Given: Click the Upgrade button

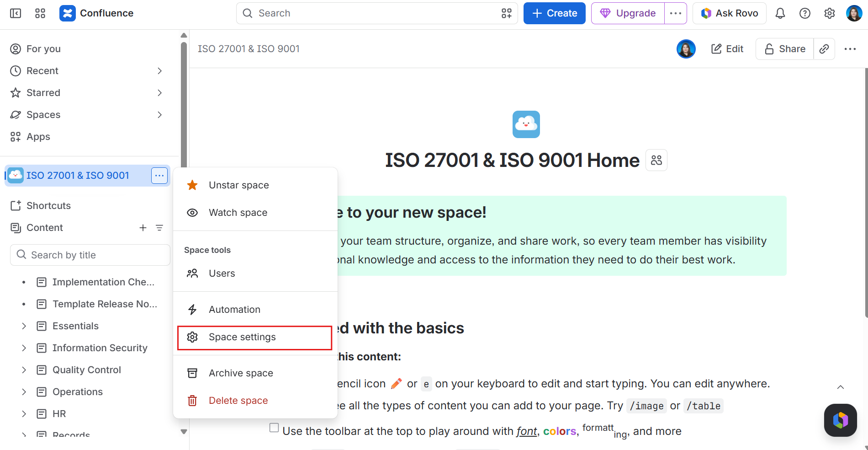Looking at the screenshot, I should coord(628,13).
